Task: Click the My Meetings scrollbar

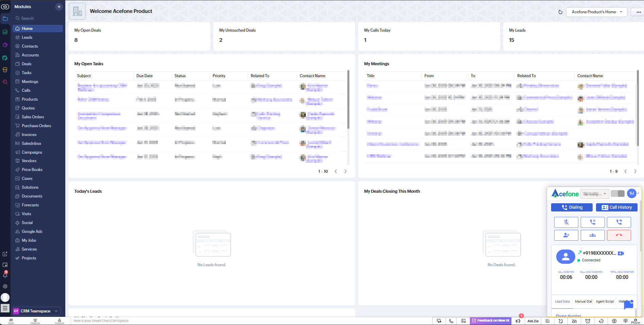Action: 638,108
